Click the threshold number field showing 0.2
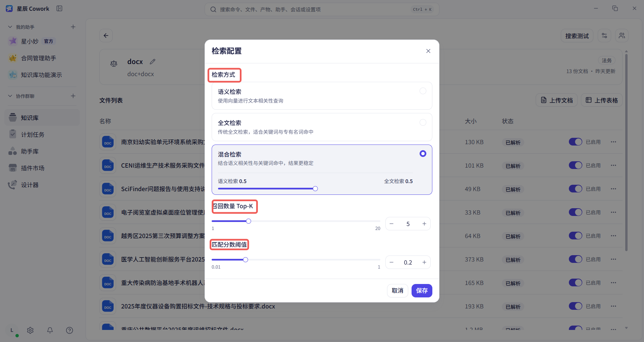The width and height of the screenshot is (644, 342). coord(408,262)
